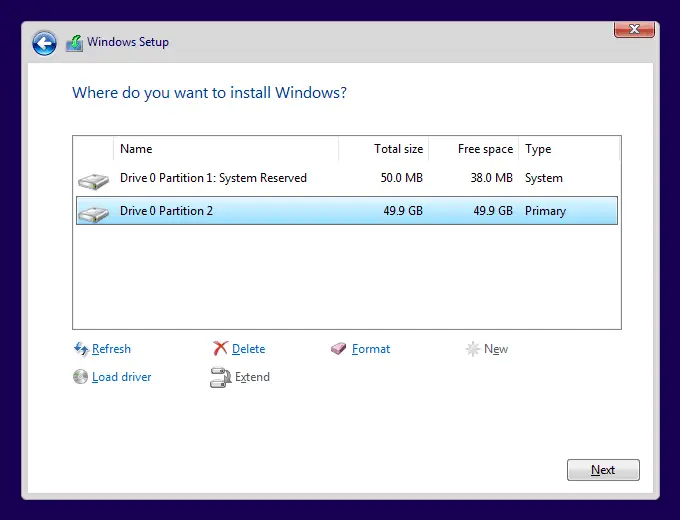680x520 pixels.
Task: Click the Windows Setup title icon
Action: coord(75,43)
